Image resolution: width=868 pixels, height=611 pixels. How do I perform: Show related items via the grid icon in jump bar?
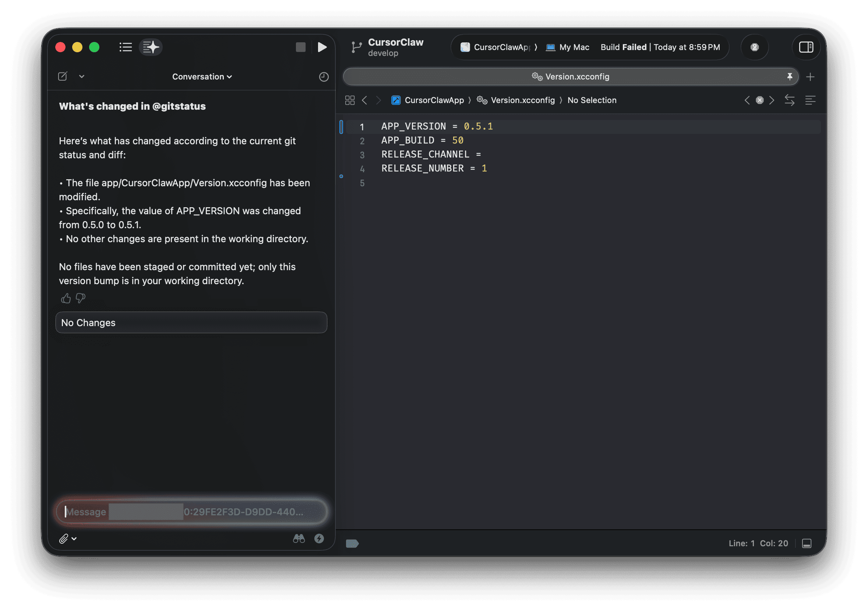click(350, 100)
